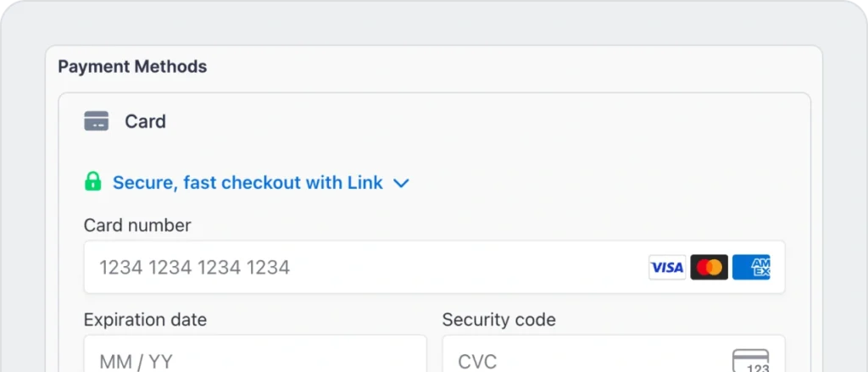
Task: Click the Mastercard logo icon
Action: (x=709, y=268)
